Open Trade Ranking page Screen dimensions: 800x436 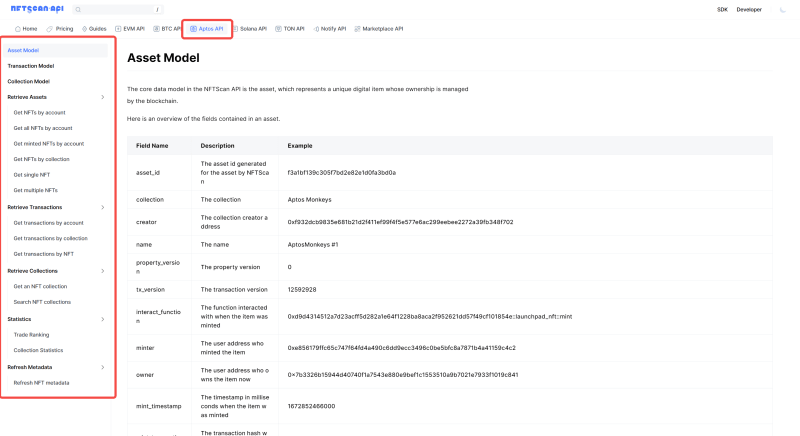(x=31, y=335)
